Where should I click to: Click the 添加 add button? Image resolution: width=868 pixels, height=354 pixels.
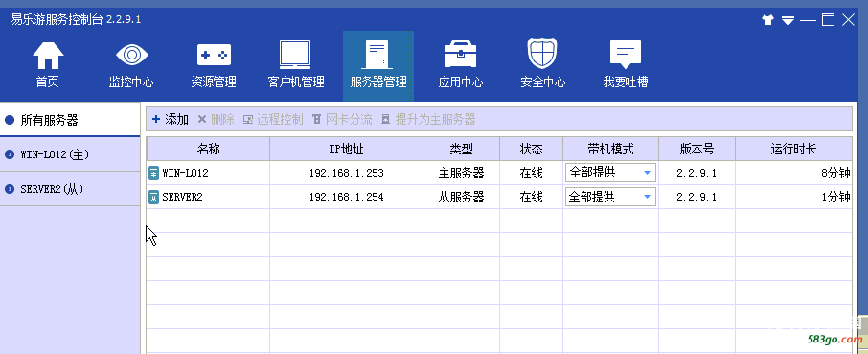(x=171, y=119)
